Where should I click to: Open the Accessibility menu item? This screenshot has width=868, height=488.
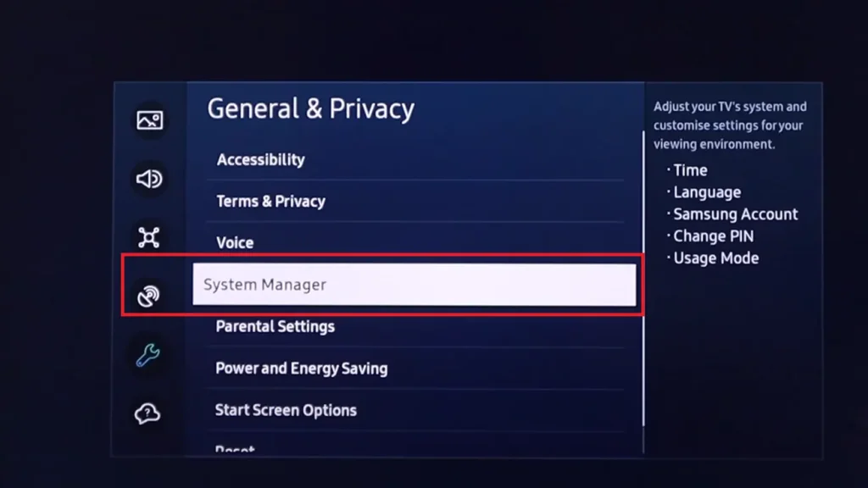coord(415,160)
